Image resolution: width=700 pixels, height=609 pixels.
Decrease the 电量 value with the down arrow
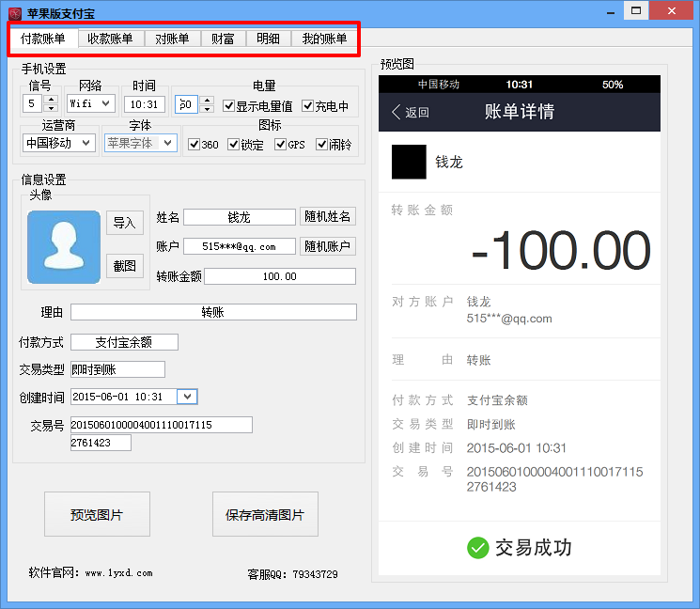(x=207, y=108)
